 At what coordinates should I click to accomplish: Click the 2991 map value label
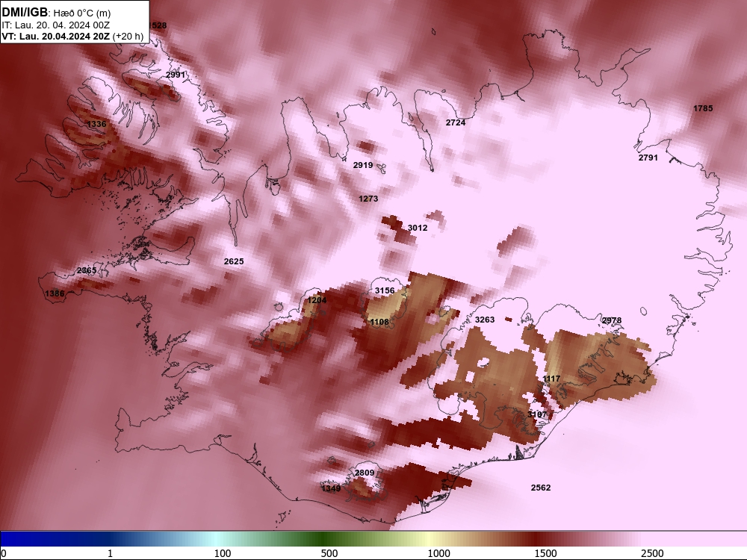[176, 75]
